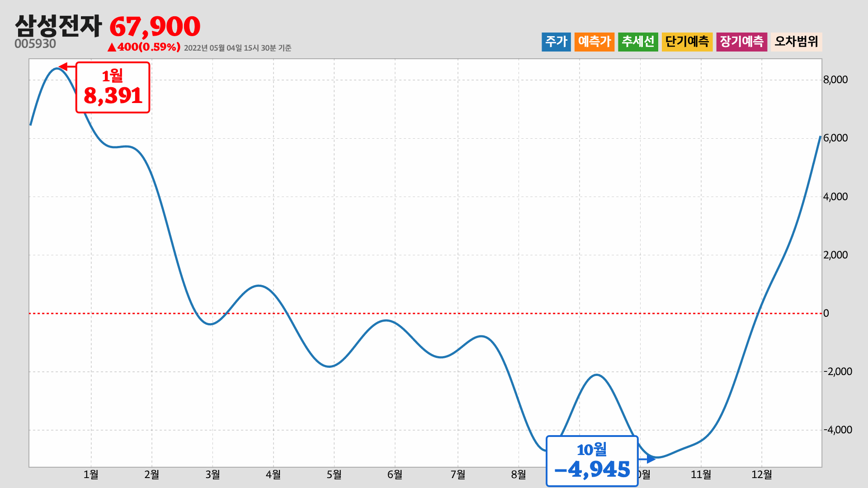Click the 2월 x-axis label
The image size is (868, 488).
click(151, 474)
